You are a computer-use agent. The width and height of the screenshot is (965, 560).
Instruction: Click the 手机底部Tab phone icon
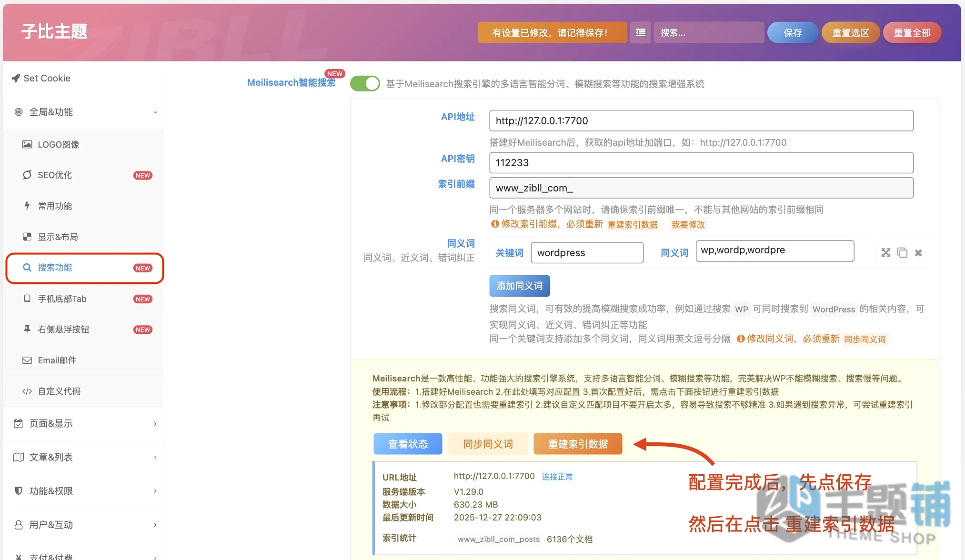click(x=27, y=299)
